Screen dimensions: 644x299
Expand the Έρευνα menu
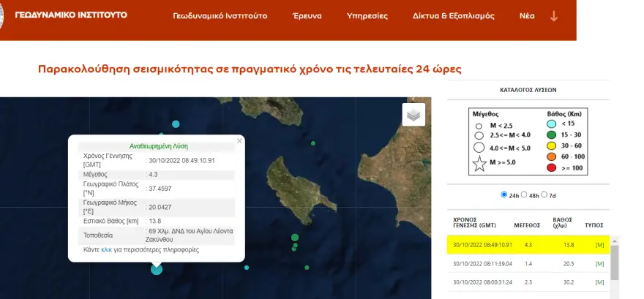307,16
